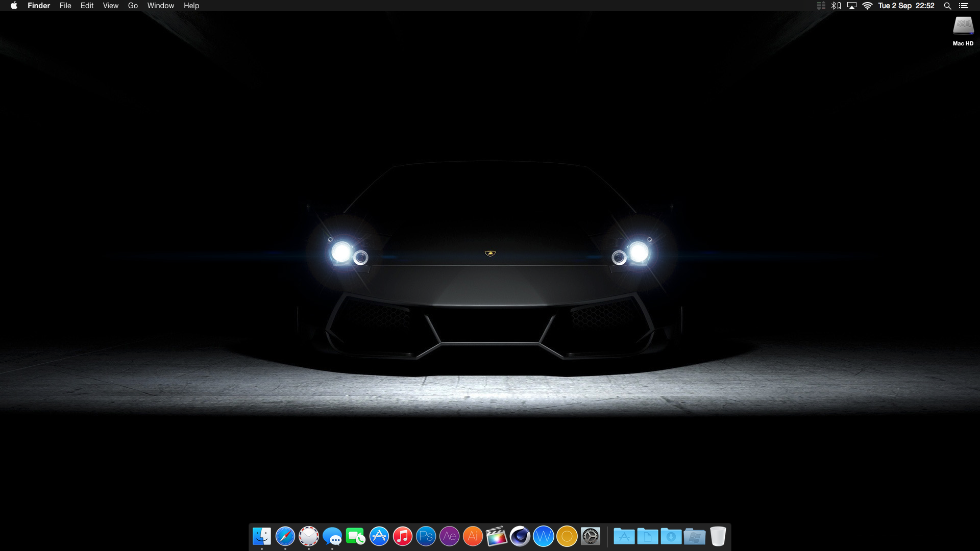Image resolution: width=980 pixels, height=551 pixels.
Task: Expand the Applications folder stack
Action: coord(624,536)
